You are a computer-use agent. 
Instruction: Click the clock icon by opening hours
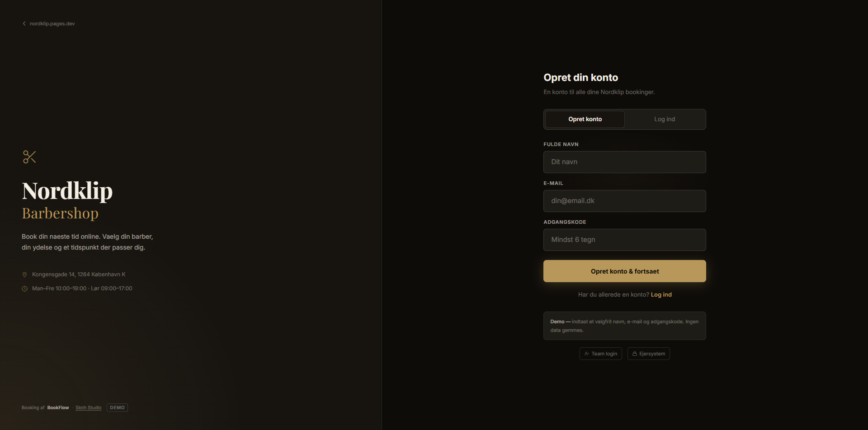click(x=25, y=288)
